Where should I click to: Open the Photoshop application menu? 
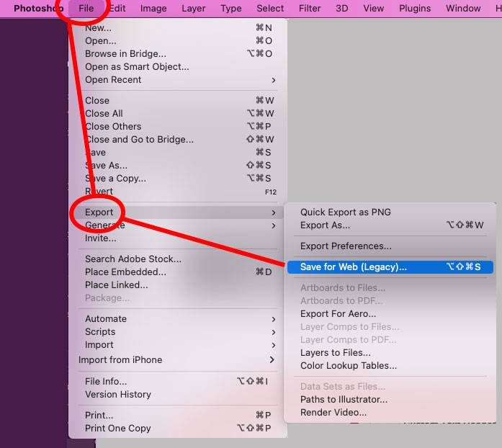click(38, 9)
